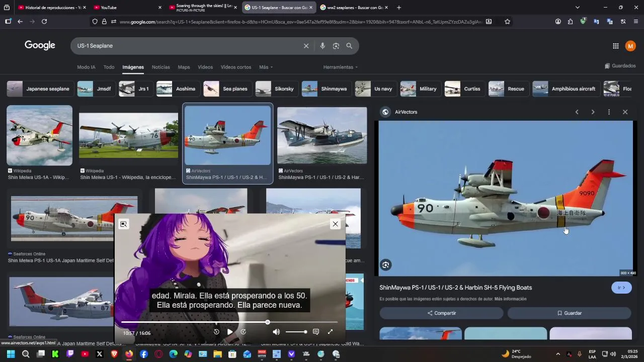Click the Compartir share button
This screenshot has width=644, height=362.
(441, 313)
